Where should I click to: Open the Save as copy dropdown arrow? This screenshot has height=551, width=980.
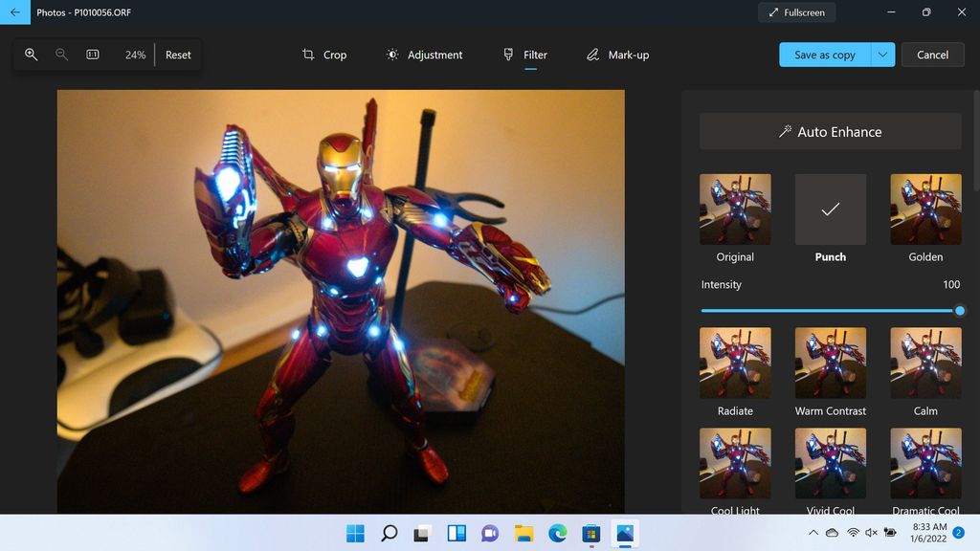[x=882, y=55]
